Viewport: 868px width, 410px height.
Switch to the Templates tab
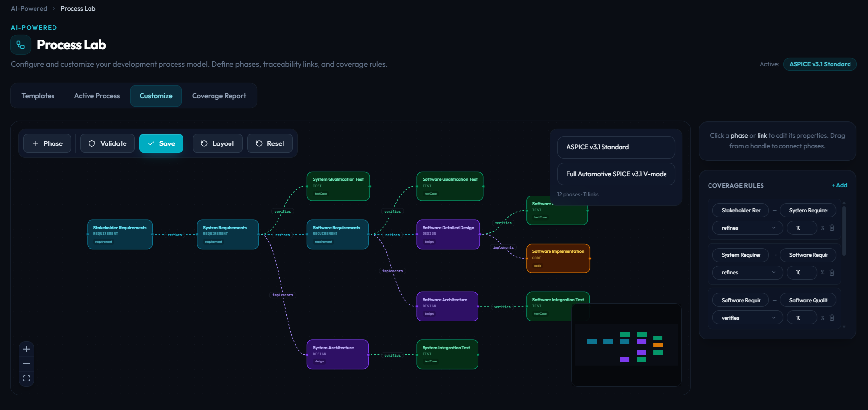pyautogui.click(x=38, y=96)
